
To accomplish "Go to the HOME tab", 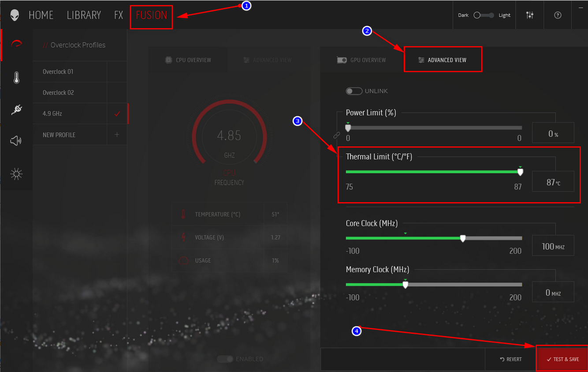I will [x=41, y=15].
